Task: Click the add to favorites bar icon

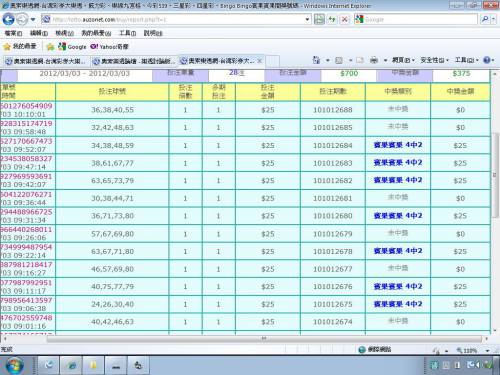Action: 50,47
